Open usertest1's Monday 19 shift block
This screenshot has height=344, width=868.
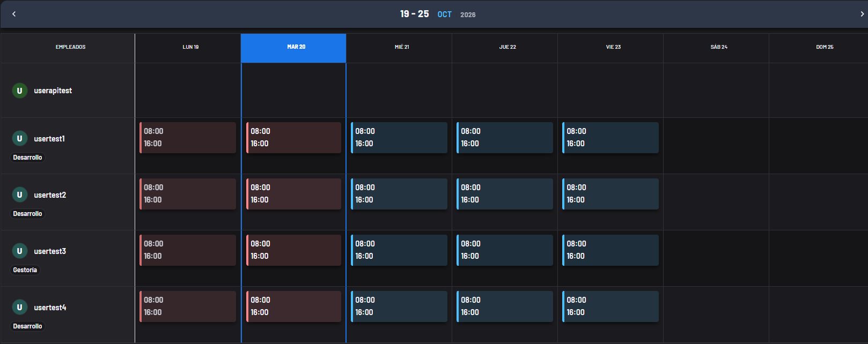[188, 138]
